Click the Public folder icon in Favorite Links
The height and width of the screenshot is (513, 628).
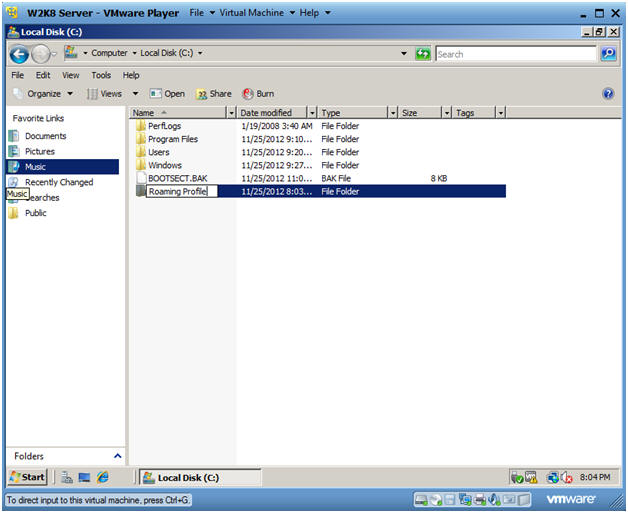pyautogui.click(x=14, y=213)
